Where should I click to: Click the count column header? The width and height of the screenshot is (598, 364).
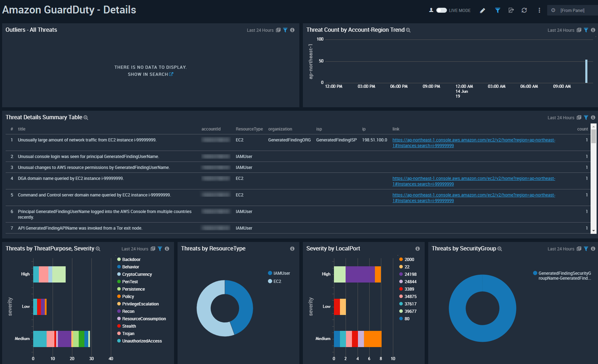[x=582, y=129]
